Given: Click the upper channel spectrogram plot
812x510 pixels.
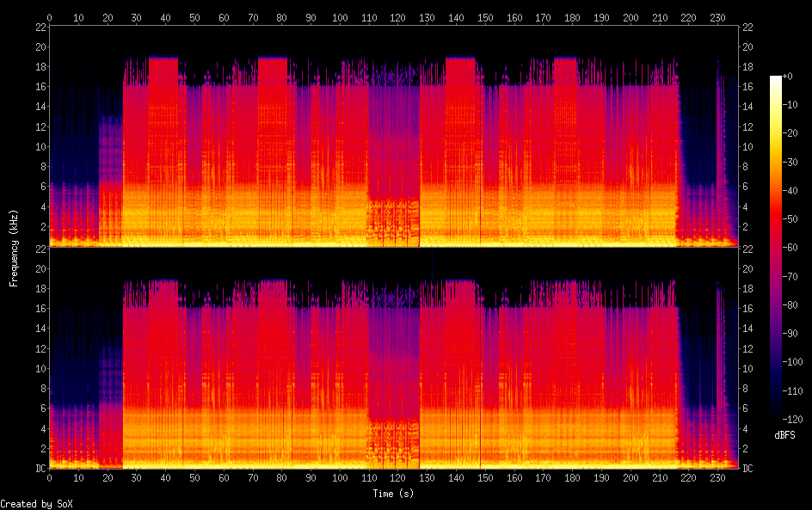Looking at the screenshot, I should [394, 136].
